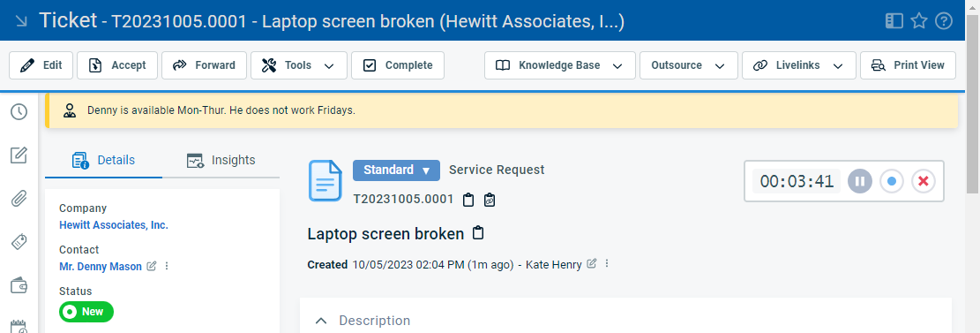980x333 pixels.
Task: Switch to the Insights tab
Action: [221, 160]
